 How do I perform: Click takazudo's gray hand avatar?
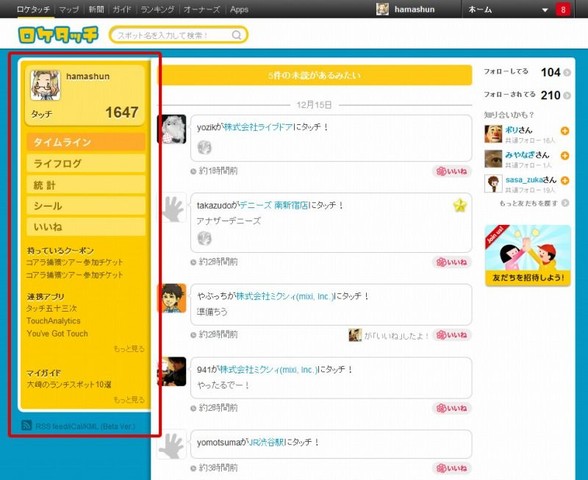172,208
